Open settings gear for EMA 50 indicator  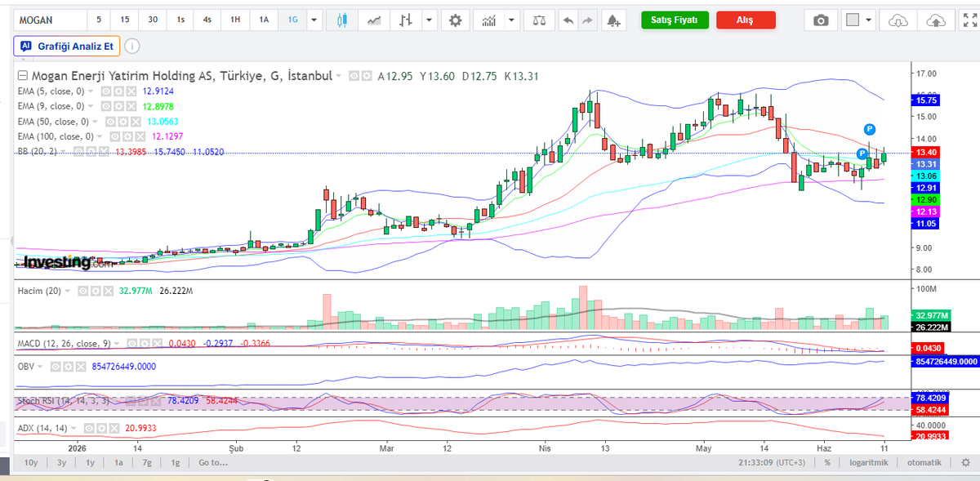coord(122,121)
